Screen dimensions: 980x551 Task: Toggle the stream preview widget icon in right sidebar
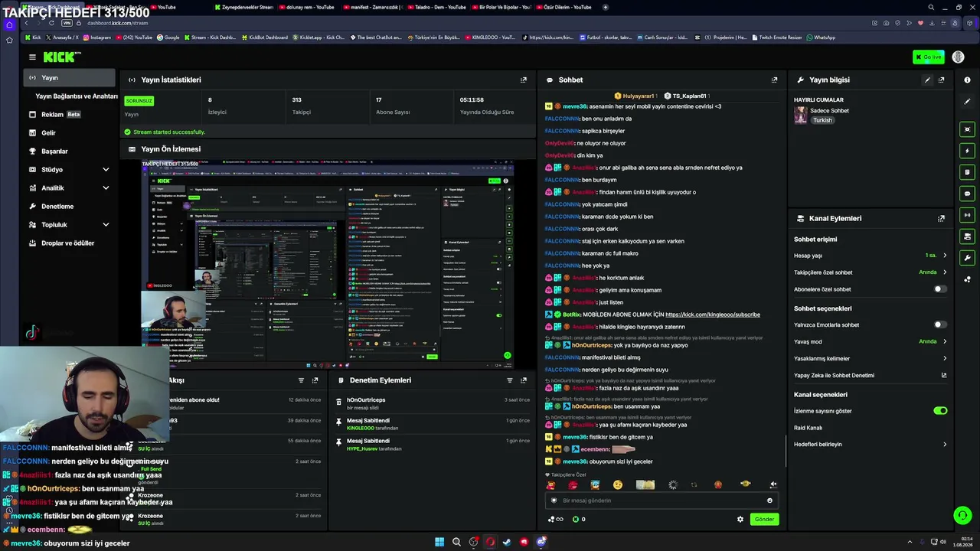[968, 129]
